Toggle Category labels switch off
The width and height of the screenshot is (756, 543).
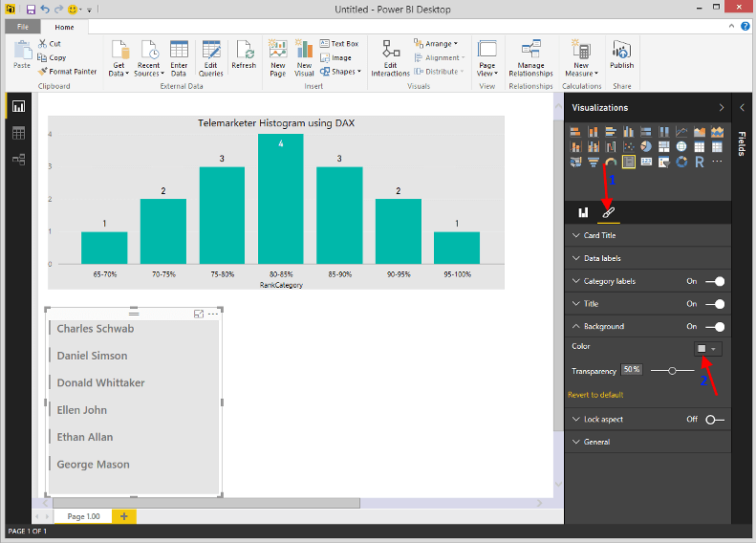click(x=715, y=281)
